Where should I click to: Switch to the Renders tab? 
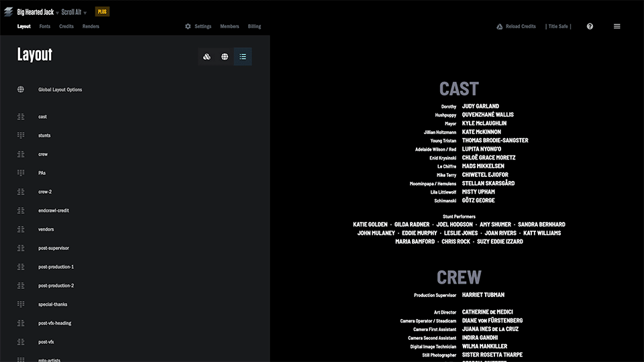91,26
